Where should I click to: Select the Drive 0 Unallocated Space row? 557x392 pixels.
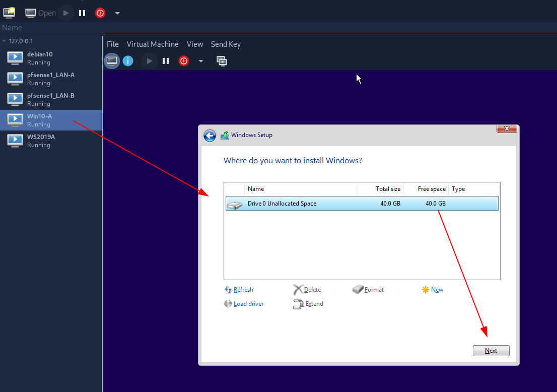coord(362,203)
